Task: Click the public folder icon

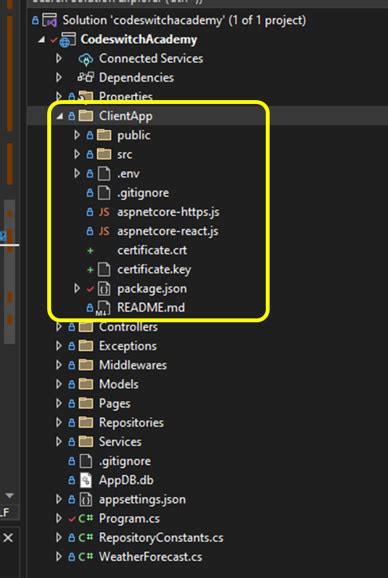Action: [x=104, y=135]
